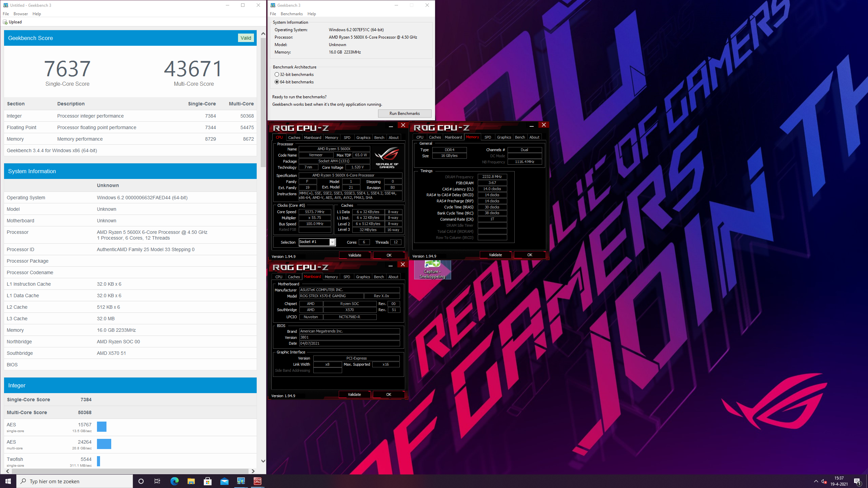The image size is (868, 488).
Task: Minimize the CPU-Z Memory window
Action: (532, 126)
